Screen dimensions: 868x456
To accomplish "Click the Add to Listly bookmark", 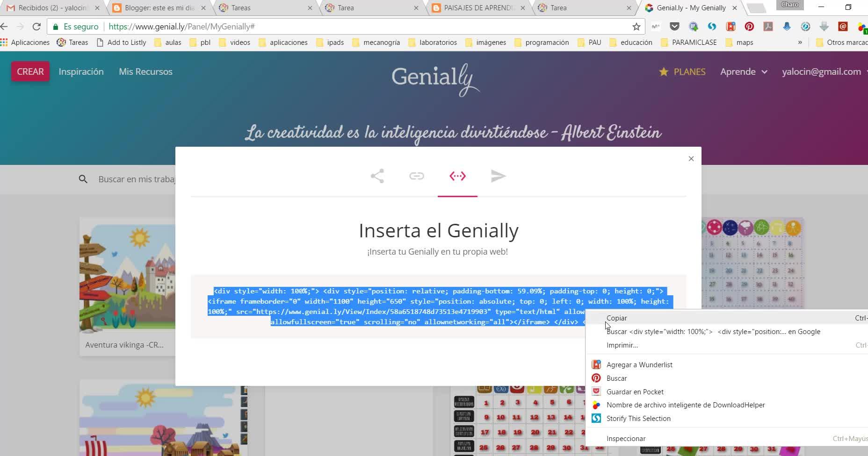I will pyautogui.click(x=121, y=43).
